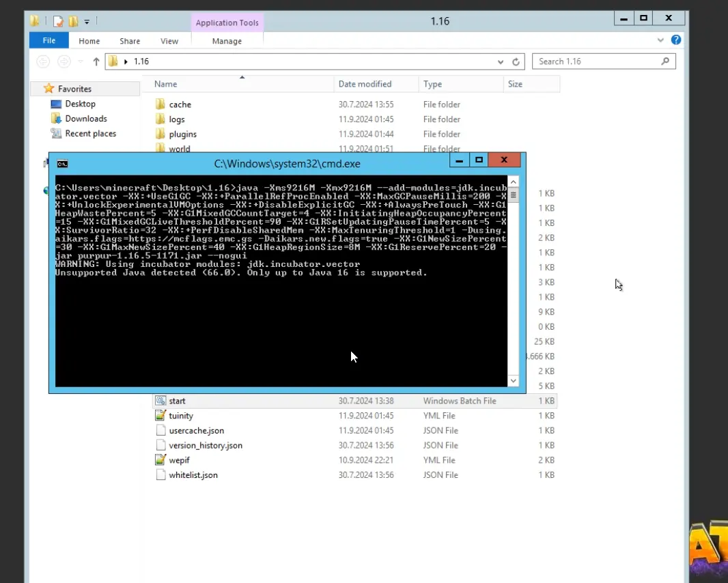Image resolution: width=728 pixels, height=583 pixels.
Task: Click the usercache.json file name
Action: (197, 430)
